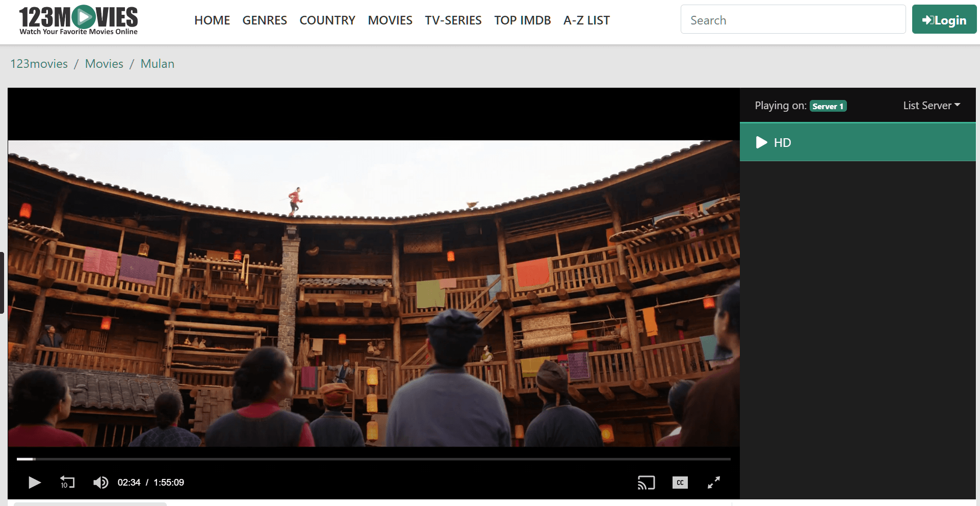
Task: Go to the MOVIES page
Action: pos(390,20)
